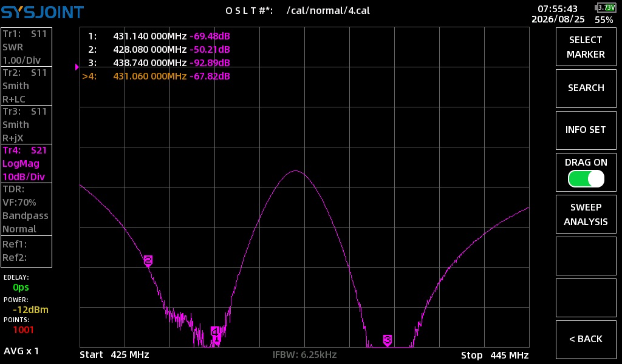Open the Ref1/Ref2 reference panel

[x=27, y=251]
